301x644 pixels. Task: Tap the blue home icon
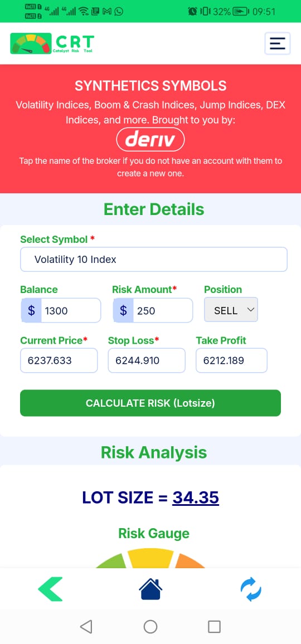151,589
